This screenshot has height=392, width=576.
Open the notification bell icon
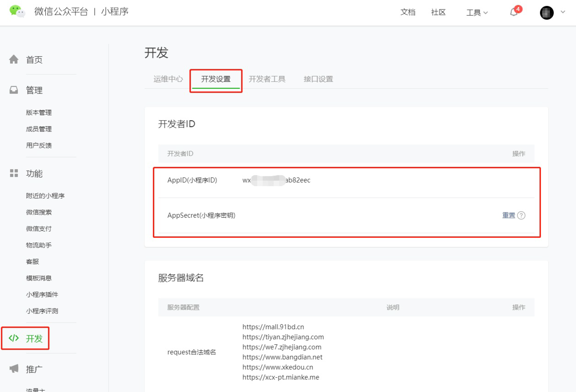[514, 12]
